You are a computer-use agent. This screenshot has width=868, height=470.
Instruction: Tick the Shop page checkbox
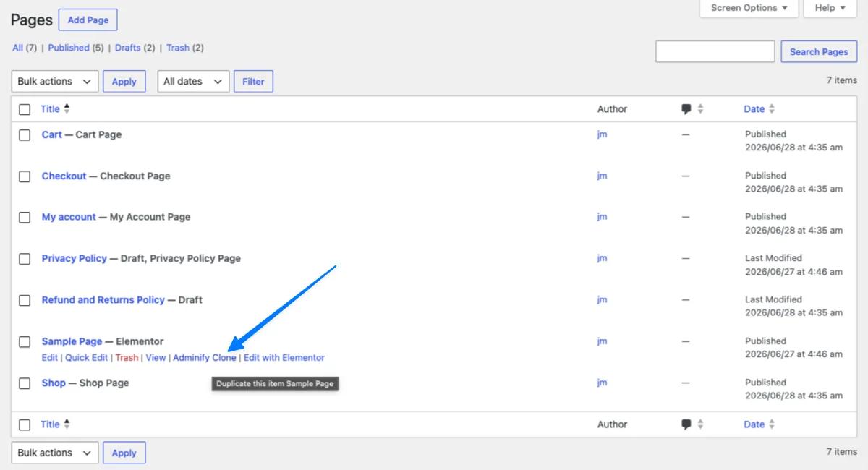25,383
